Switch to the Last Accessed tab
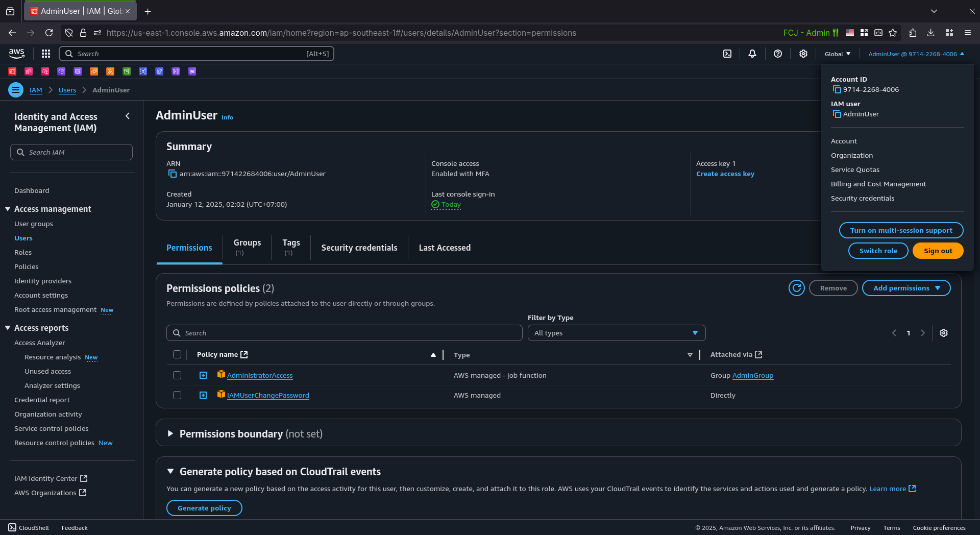Image resolution: width=980 pixels, height=535 pixels. click(445, 248)
